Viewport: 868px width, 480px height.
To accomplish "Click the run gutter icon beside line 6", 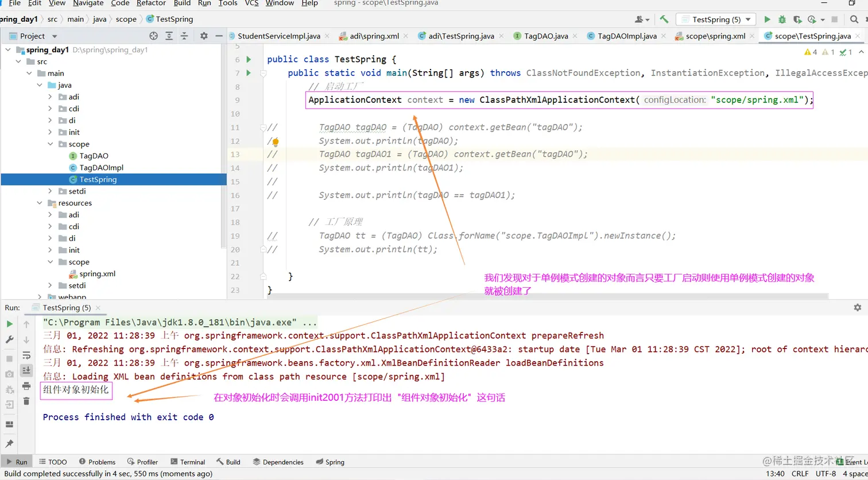I will pyautogui.click(x=249, y=59).
